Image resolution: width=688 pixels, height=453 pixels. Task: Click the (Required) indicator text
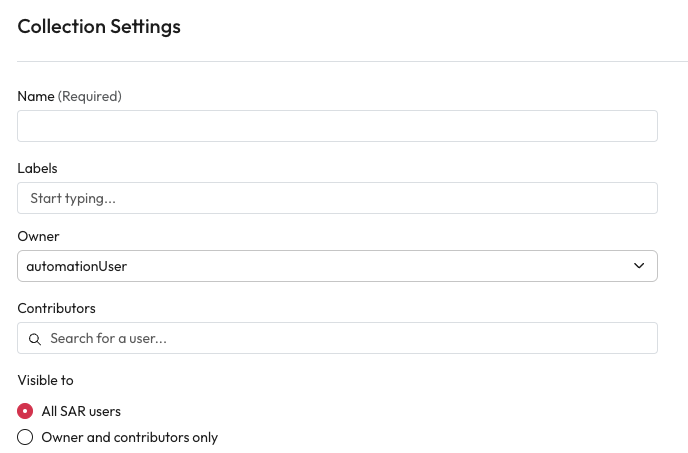90,96
